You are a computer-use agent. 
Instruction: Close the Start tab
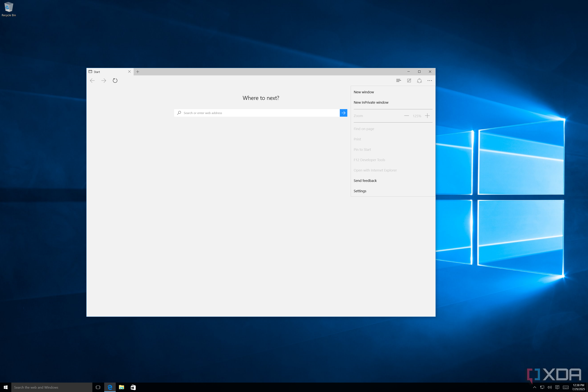tap(129, 71)
